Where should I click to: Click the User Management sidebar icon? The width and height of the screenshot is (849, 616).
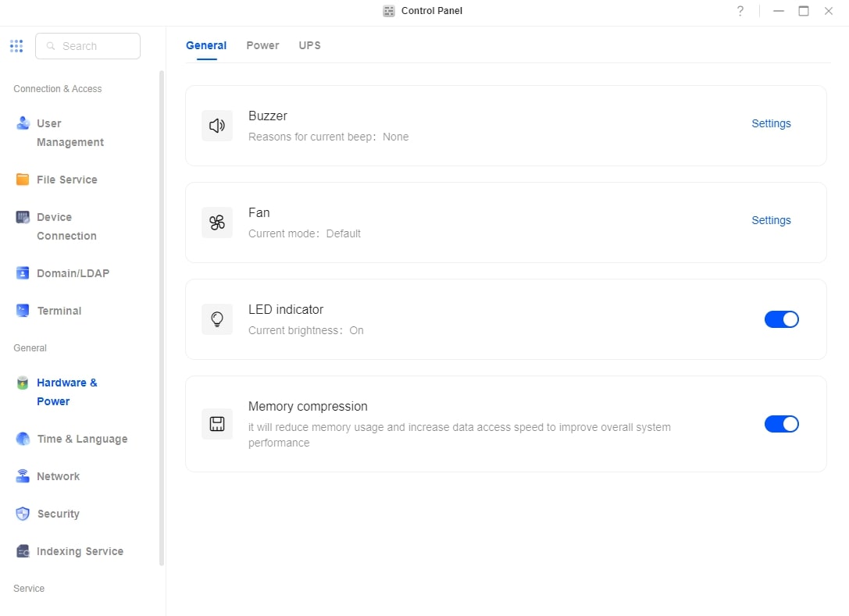coord(23,123)
